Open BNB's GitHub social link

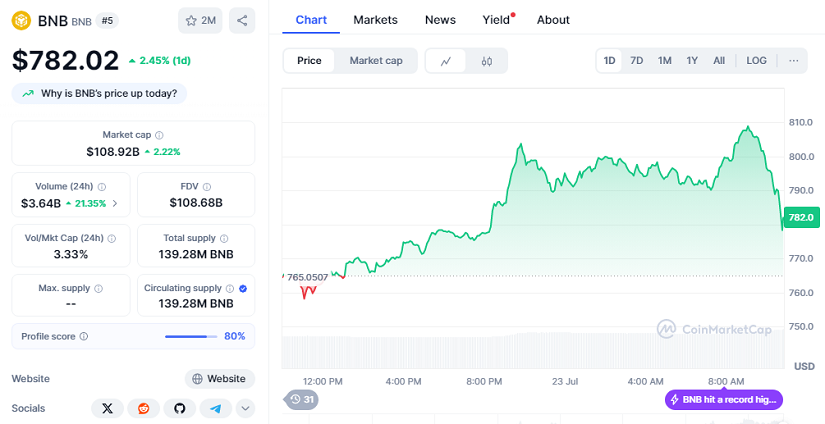179,408
